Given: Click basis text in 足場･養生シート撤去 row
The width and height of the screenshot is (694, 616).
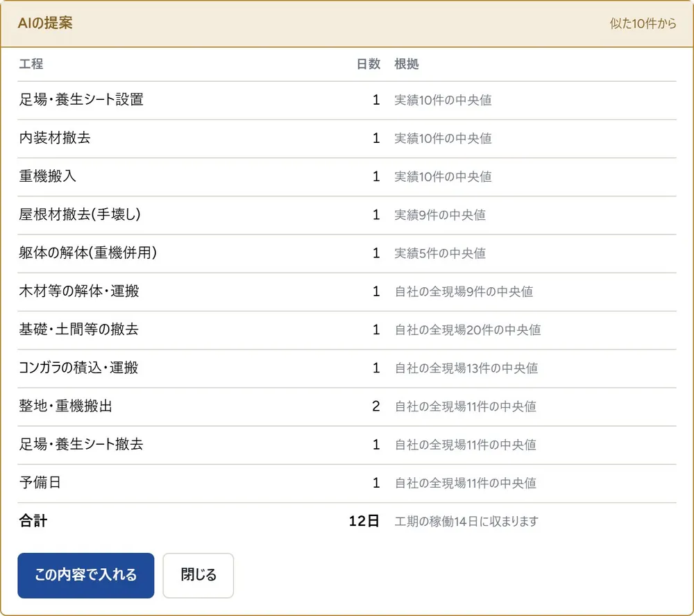Looking at the screenshot, I should (x=465, y=445).
